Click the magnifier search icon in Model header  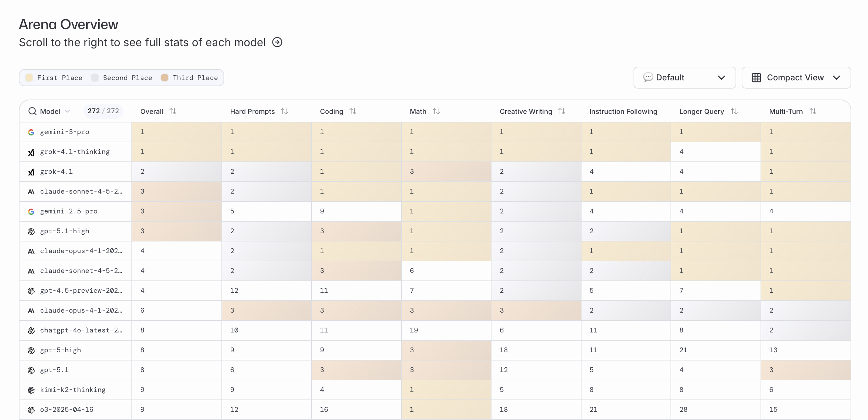pos(33,111)
